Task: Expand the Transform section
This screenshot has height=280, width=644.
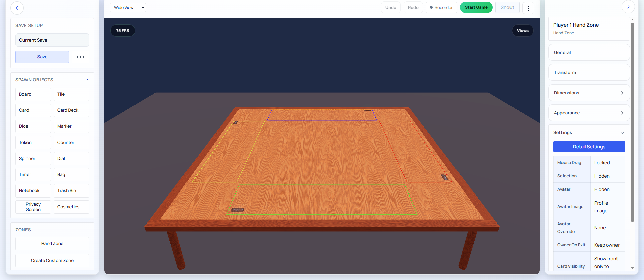Action: (x=589, y=73)
